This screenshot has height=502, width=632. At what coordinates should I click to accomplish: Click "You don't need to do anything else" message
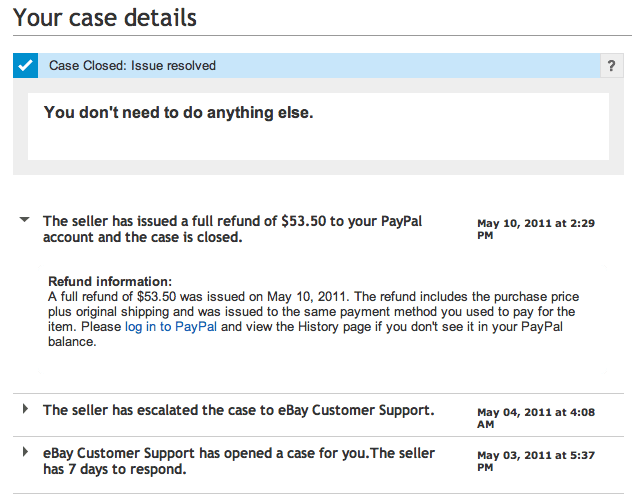click(x=179, y=113)
